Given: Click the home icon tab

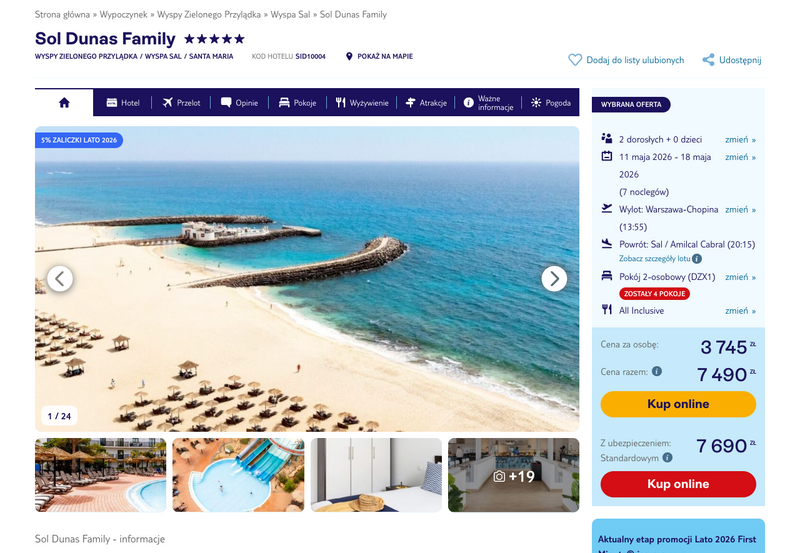Looking at the screenshot, I should (64, 103).
